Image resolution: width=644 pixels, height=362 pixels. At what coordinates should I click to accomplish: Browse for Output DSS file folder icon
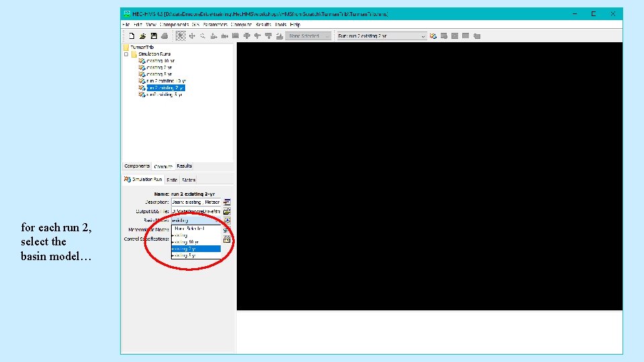point(227,211)
